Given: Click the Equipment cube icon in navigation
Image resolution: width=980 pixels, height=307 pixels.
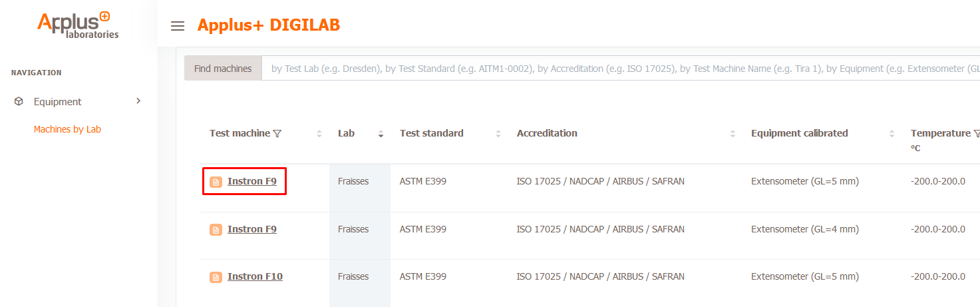Looking at the screenshot, I should click(x=19, y=102).
